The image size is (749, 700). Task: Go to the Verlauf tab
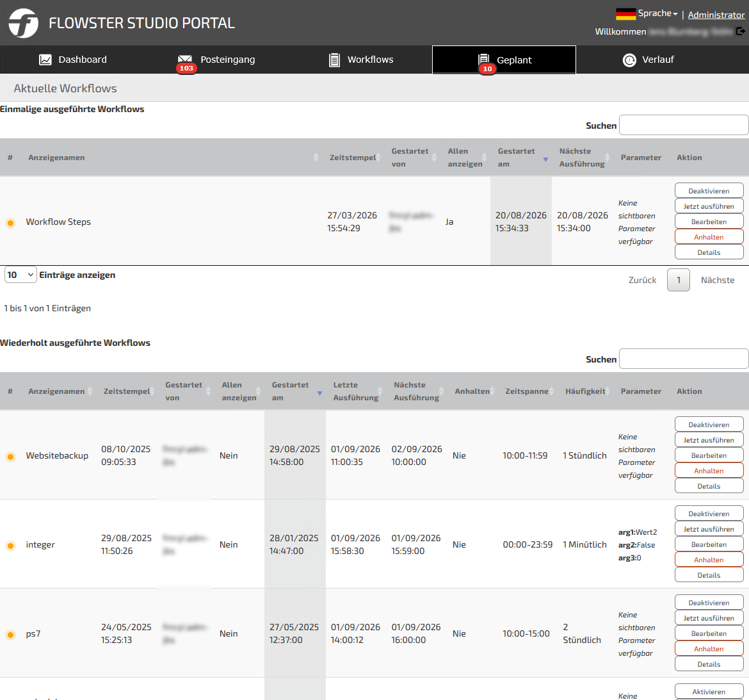tap(648, 60)
